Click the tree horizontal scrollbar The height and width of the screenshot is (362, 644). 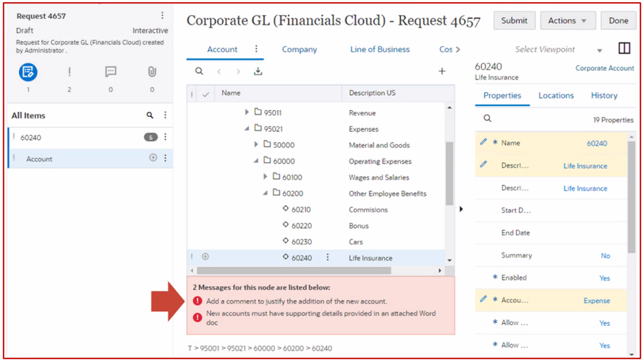pyautogui.click(x=293, y=270)
